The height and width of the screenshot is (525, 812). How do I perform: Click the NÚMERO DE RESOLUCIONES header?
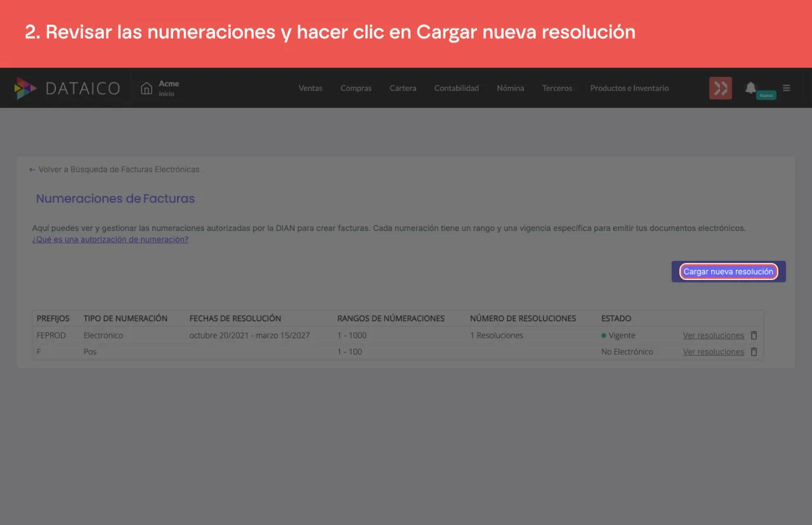pyautogui.click(x=523, y=318)
